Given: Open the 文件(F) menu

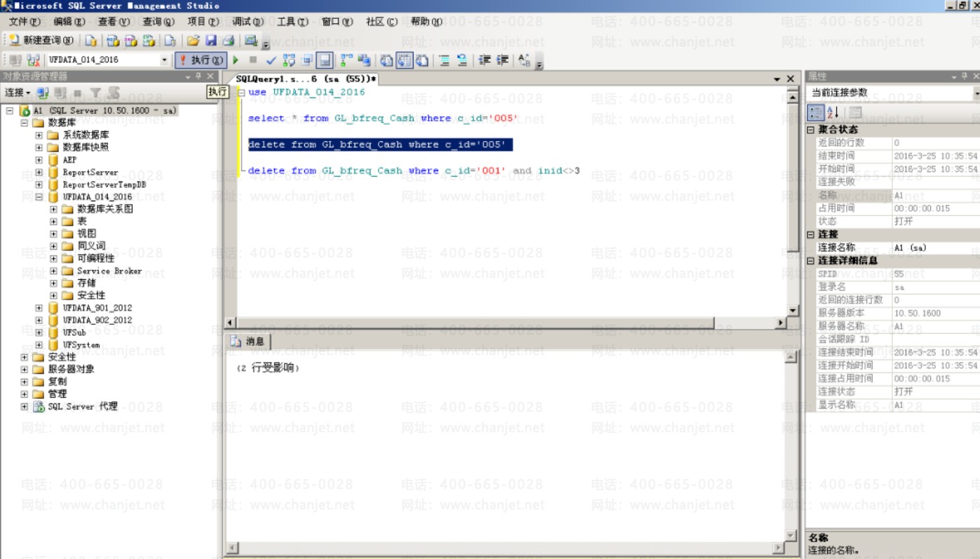Looking at the screenshot, I should pyautogui.click(x=25, y=22).
